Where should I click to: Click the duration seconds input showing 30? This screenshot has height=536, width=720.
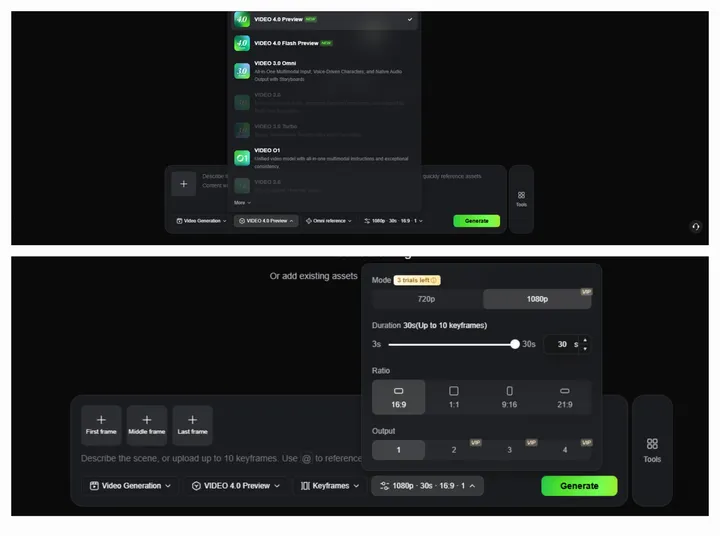tap(562, 344)
